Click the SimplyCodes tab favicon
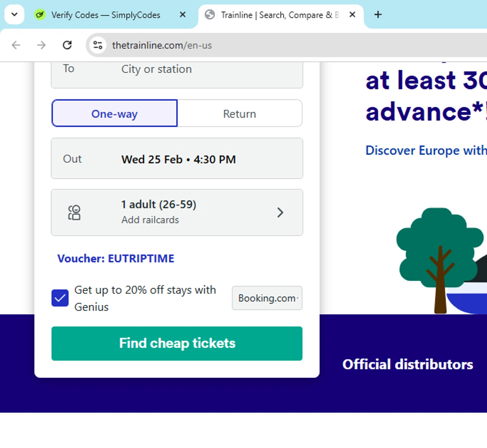487x448 pixels. pos(40,15)
